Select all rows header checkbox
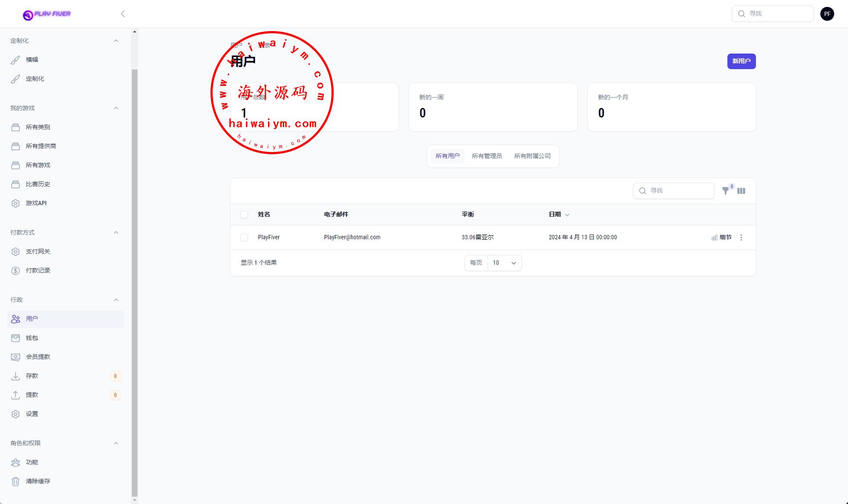Viewport: 848px width, 504px height. point(244,215)
